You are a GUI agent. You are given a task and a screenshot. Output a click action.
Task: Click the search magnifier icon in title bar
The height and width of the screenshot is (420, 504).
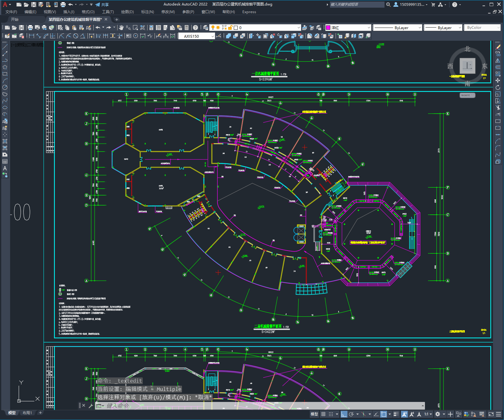coord(388,5)
